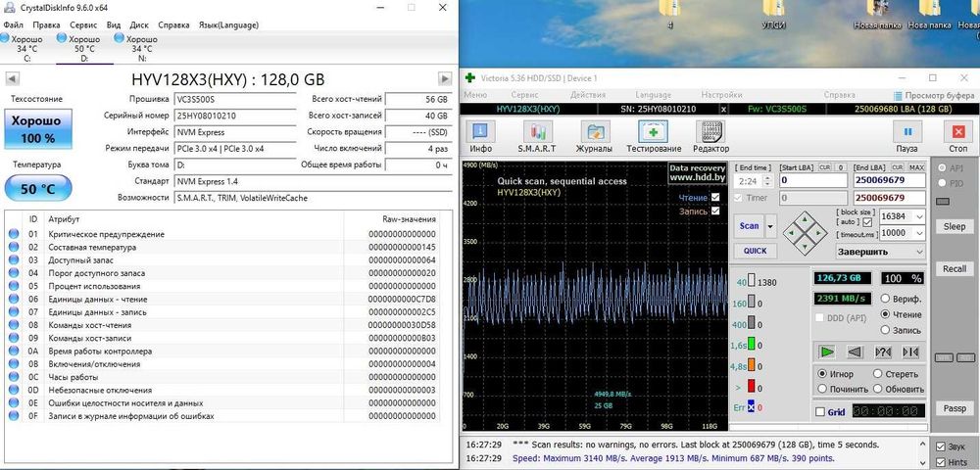Open Язык(Language) menu
The width and height of the screenshot is (980, 470).
pyautogui.click(x=228, y=24)
